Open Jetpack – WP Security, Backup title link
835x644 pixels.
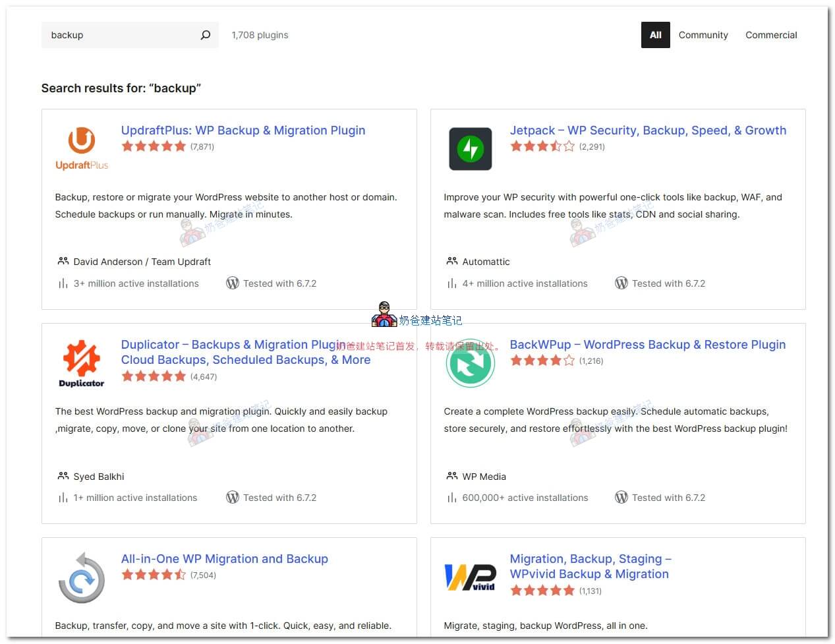pos(648,131)
